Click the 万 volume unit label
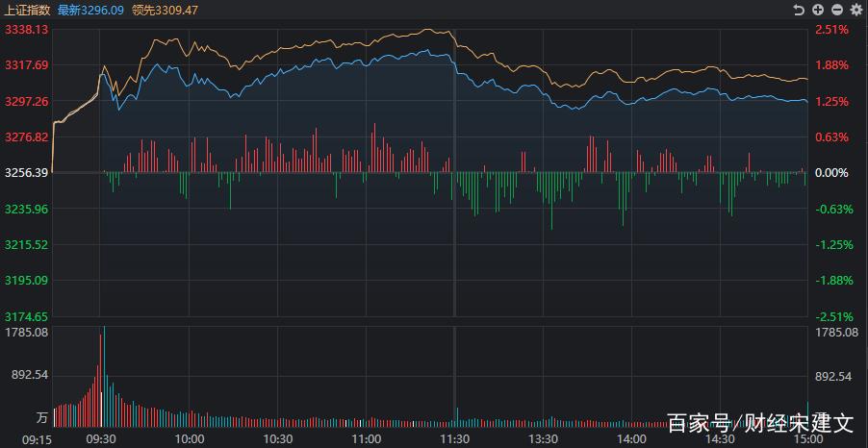This screenshot has height=448, width=868. click(x=41, y=418)
